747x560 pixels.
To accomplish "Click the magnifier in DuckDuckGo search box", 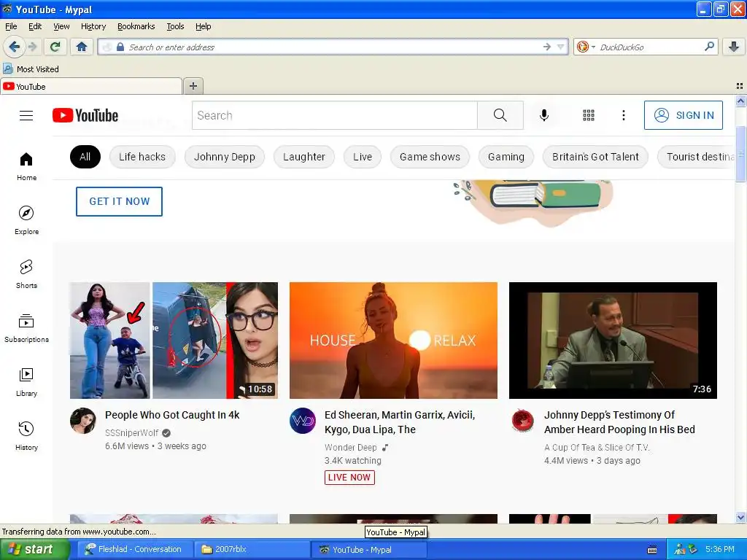I will (x=709, y=46).
